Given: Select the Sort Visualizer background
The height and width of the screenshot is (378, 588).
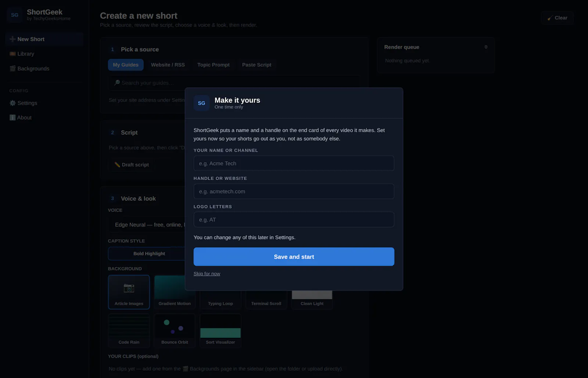Looking at the screenshot, I should [x=220, y=331].
